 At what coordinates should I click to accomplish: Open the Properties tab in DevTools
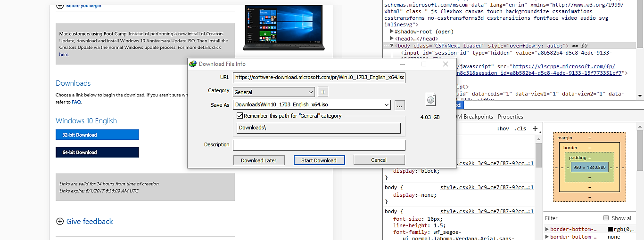511,117
